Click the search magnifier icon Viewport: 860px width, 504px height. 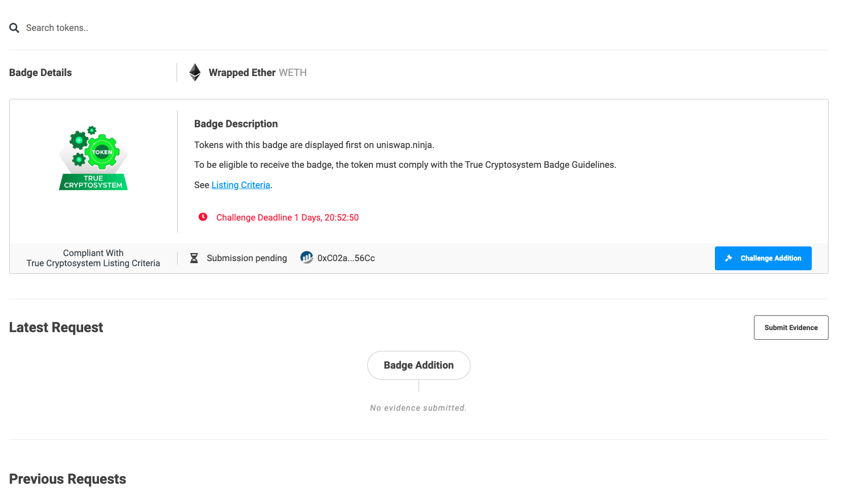(x=14, y=28)
